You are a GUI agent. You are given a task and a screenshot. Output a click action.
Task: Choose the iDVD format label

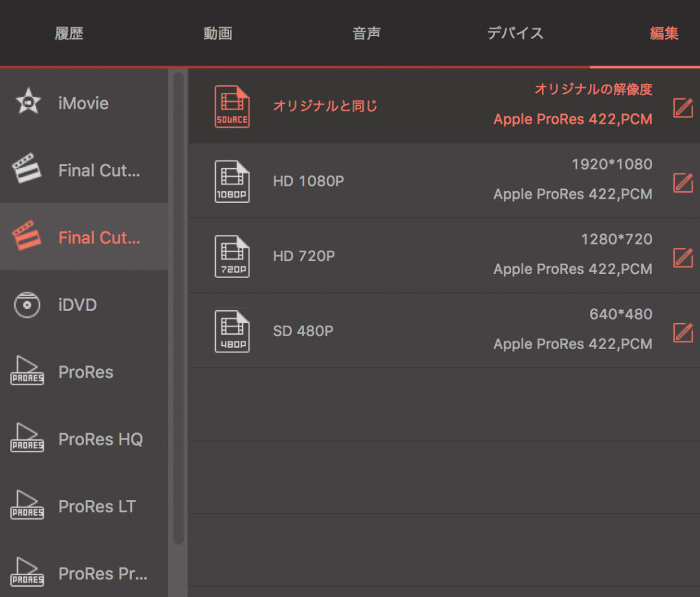[x=78, y=305]
